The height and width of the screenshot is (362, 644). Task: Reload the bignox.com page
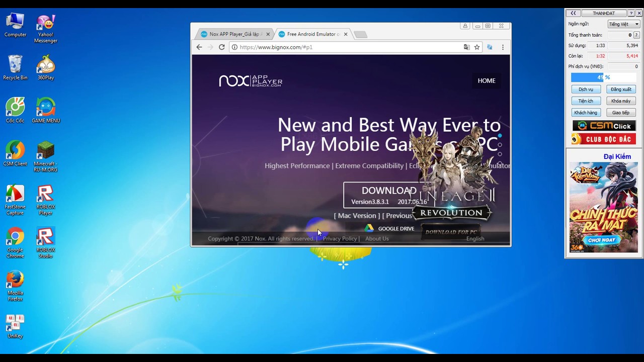[x=221, y=47]
